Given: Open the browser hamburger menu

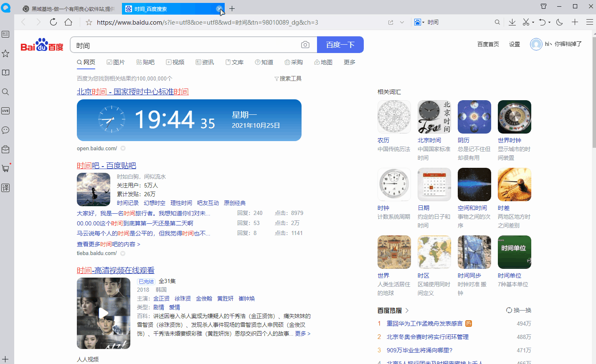Looking at the screenshot, I should (589, 22).
